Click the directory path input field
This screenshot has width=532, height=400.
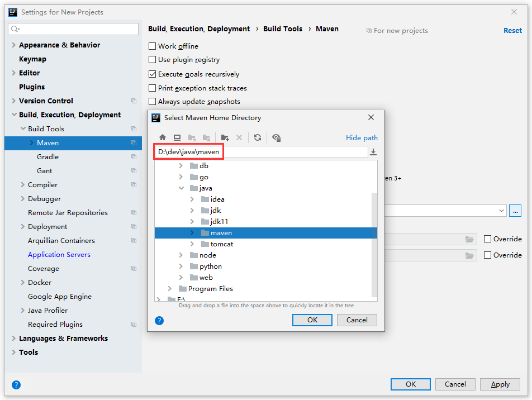tap(261, 152)
